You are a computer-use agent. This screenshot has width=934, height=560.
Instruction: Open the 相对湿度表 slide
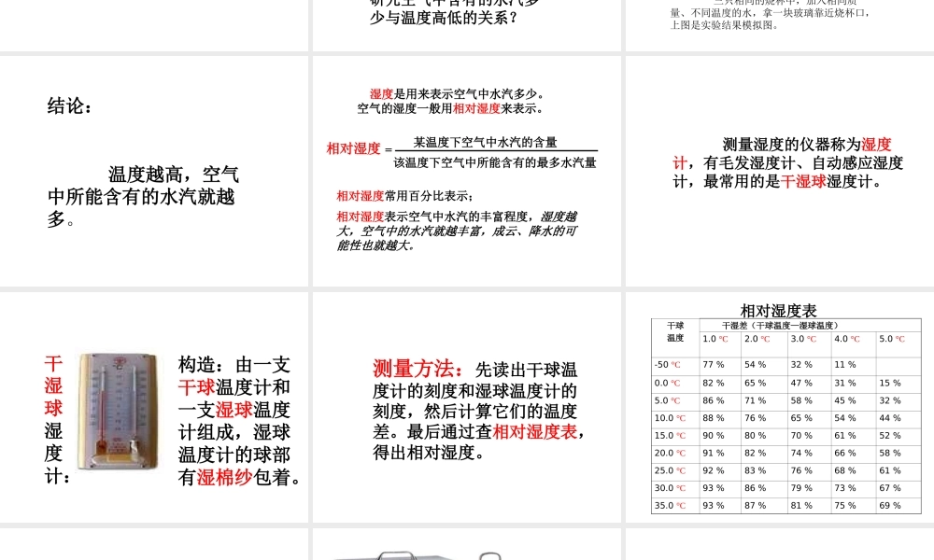[x=780, y=407]
